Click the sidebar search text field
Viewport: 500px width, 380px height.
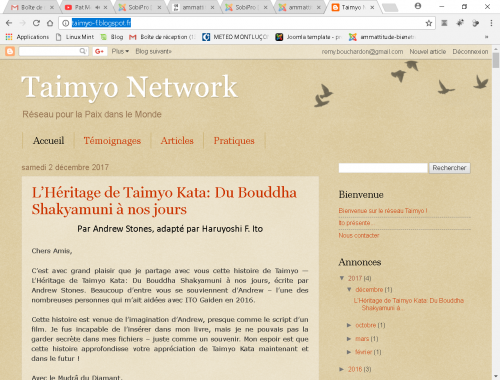(x=383, y=168)
